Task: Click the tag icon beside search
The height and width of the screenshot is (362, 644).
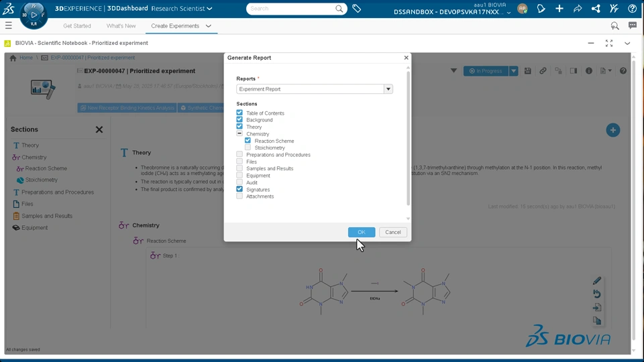Action: (x=356, y=9)
